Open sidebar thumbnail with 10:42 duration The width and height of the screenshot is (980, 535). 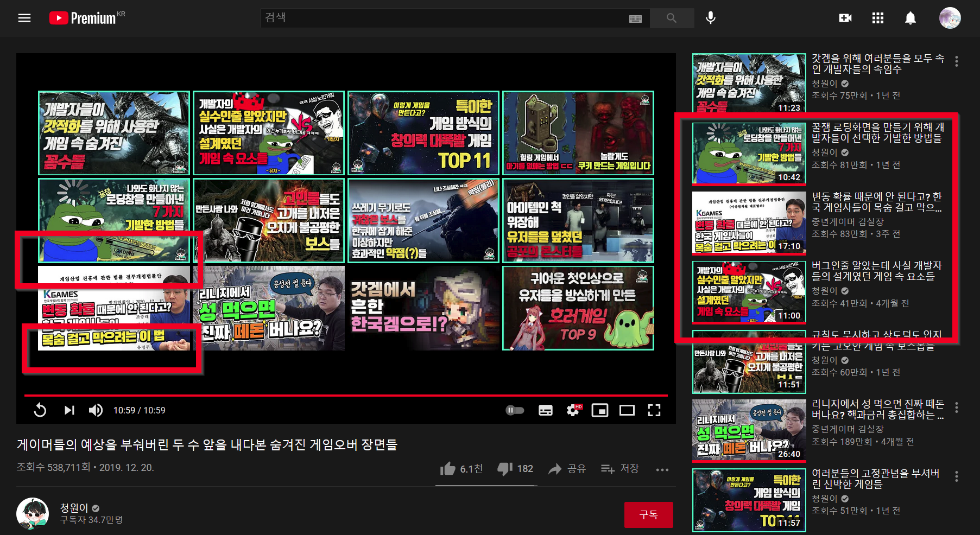(x=749, y=153)
